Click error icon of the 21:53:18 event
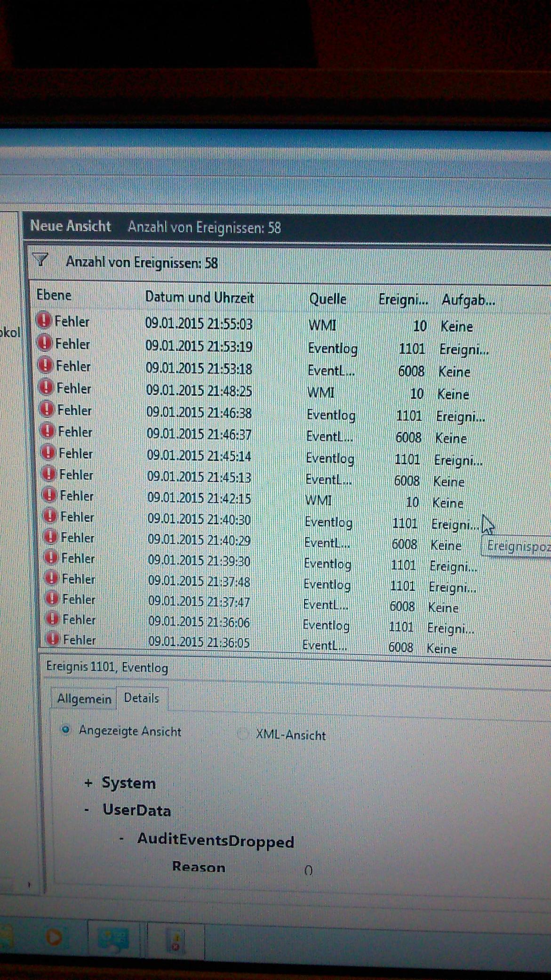 (x=45, y=365)
